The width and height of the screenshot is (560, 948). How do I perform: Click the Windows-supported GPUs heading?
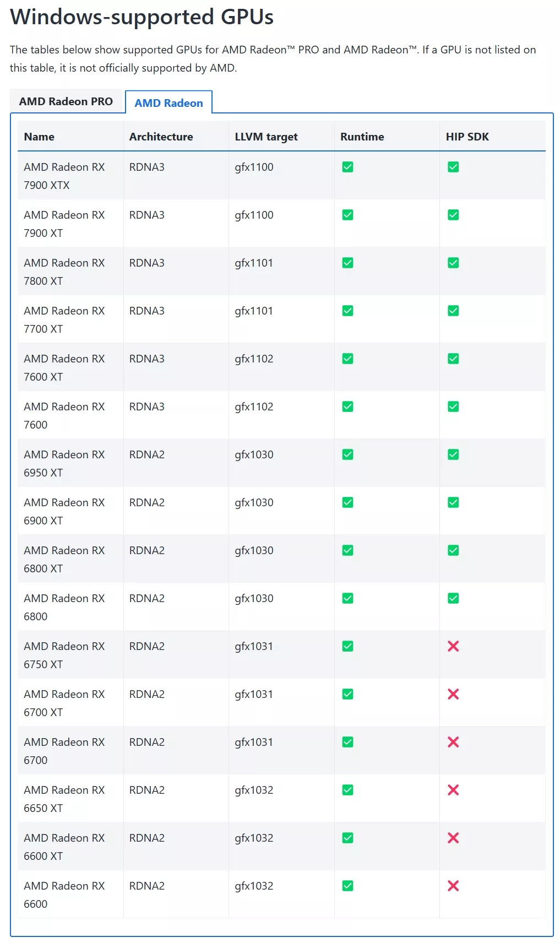point(142,17)
